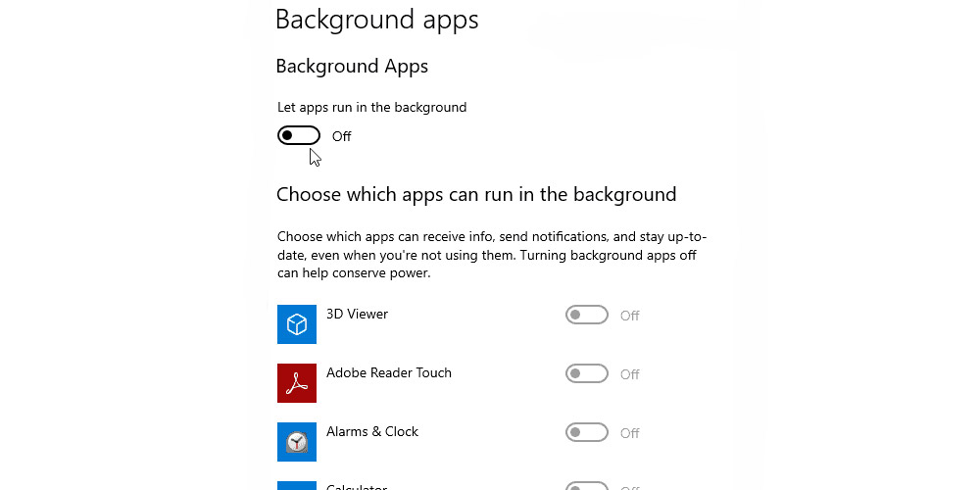Switch on the Adobe Reader Touch toggle
The width and height of the screenshot is (980, 490).
tap(587, 373)
